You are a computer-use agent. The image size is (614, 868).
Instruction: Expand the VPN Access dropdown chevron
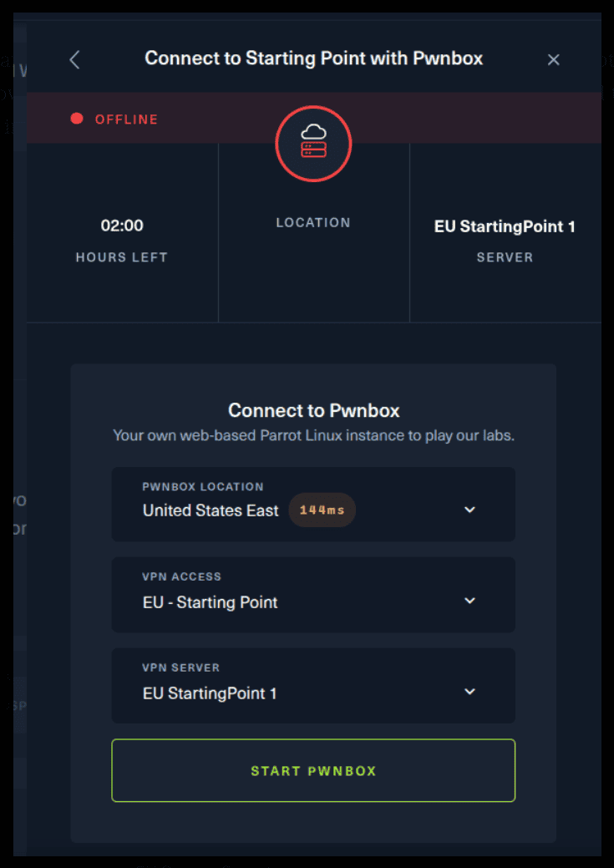469,601
